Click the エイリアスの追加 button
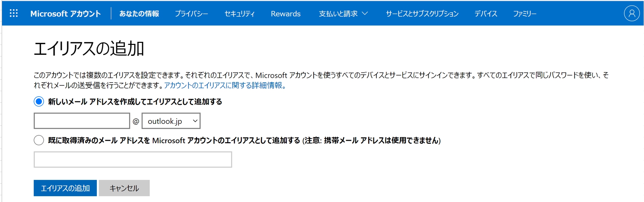This screenshot has width=644, height=202. tap(65, 188)
